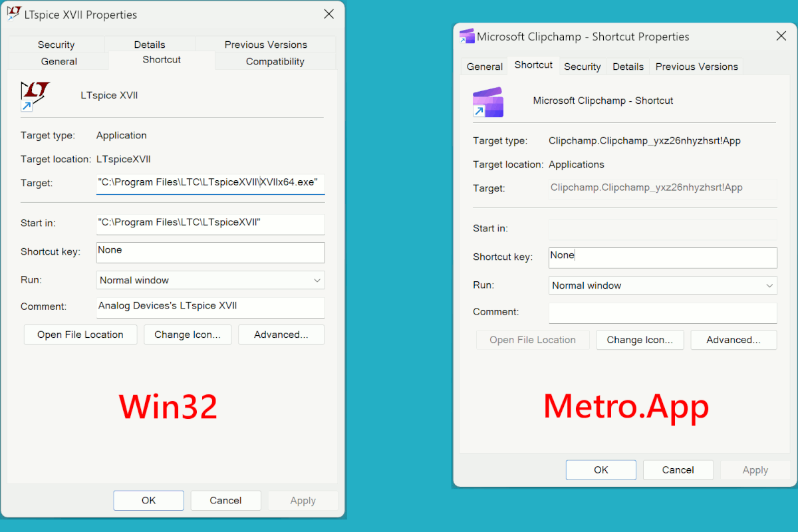Click the Clipchamp title bar icon
This screenshot has width=798, height=532.
tap(467, 37)
